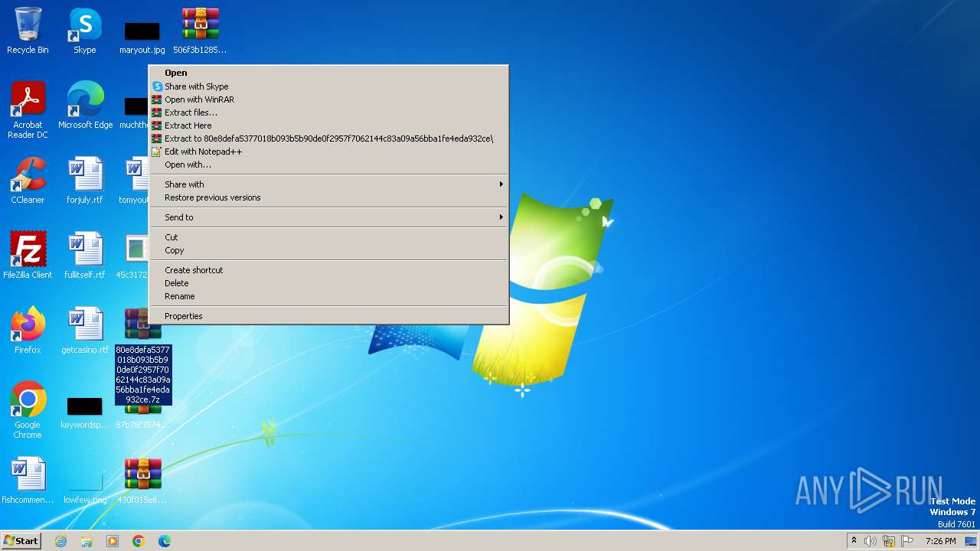
Task: Select the maryout.jpg file
Action: point(142,37)
